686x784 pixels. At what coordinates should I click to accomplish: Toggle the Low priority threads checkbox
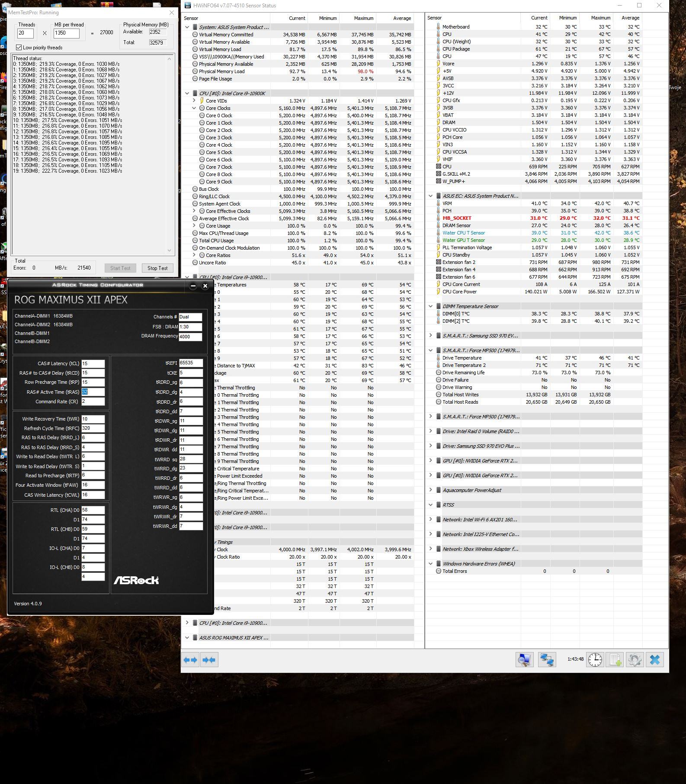19,48
